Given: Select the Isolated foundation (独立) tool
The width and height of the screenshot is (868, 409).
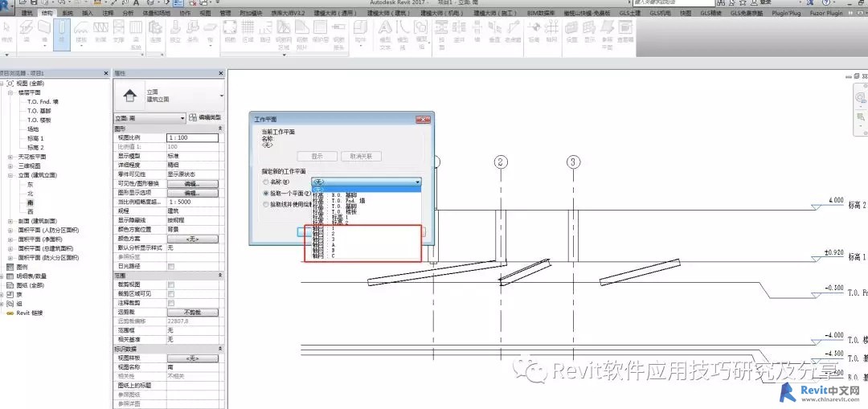Looking at the screenshot, I should pyautogui.click(x=175, y=31).
